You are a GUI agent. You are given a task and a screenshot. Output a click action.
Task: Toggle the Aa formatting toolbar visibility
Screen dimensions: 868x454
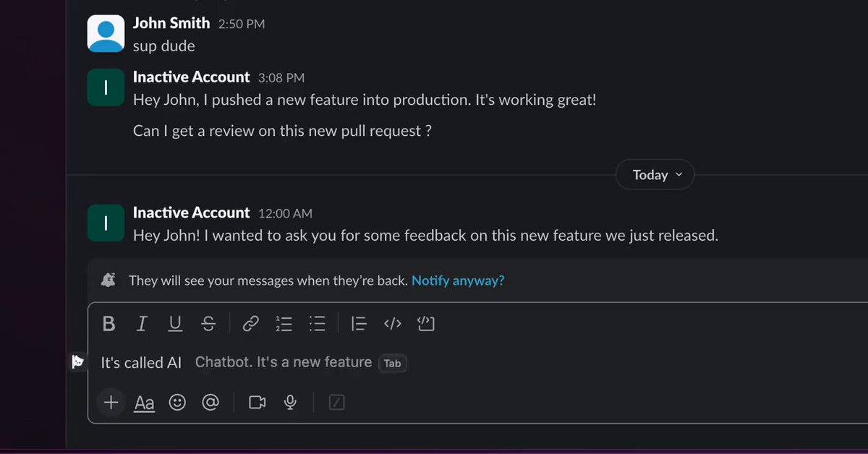(145, 403)
